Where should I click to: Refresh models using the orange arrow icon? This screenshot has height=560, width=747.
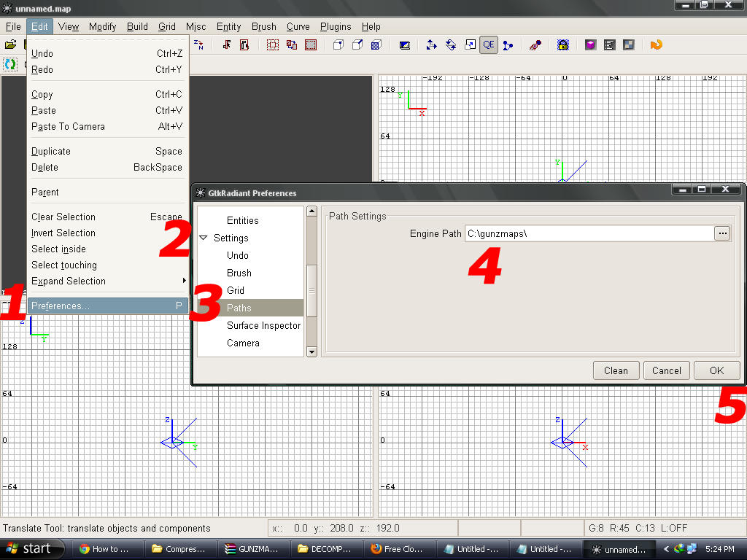click(656, 44)
